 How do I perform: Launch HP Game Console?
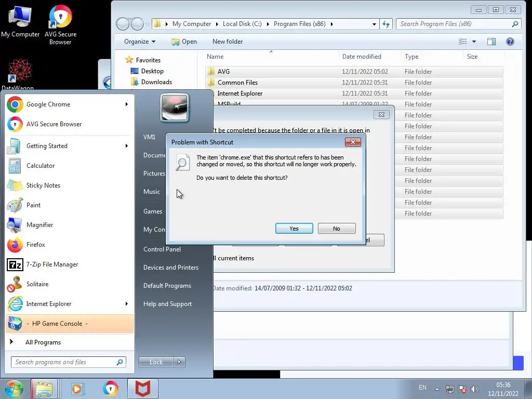tap(70, 323)
